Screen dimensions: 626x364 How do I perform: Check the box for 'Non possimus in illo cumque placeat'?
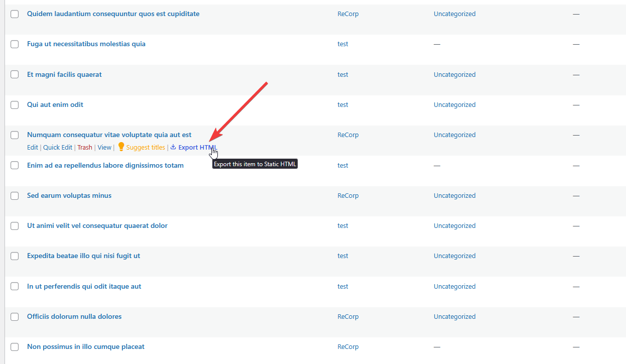(15, 347)
